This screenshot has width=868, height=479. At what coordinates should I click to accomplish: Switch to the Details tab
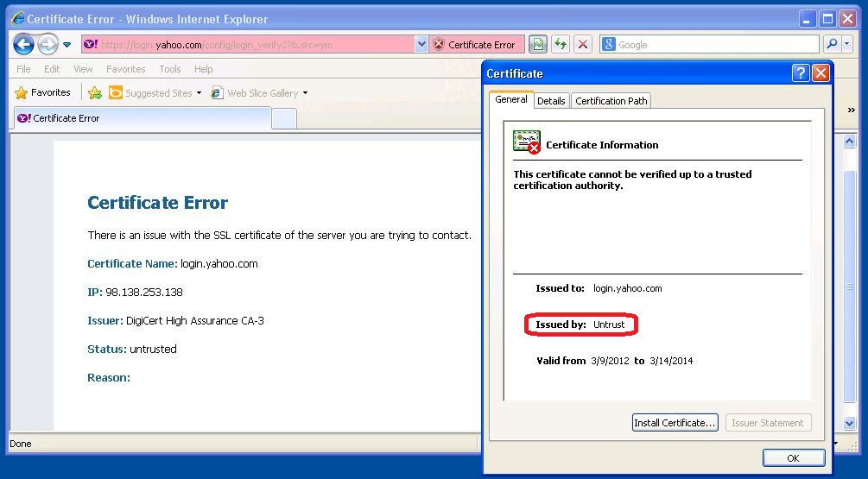pos(551,101)
